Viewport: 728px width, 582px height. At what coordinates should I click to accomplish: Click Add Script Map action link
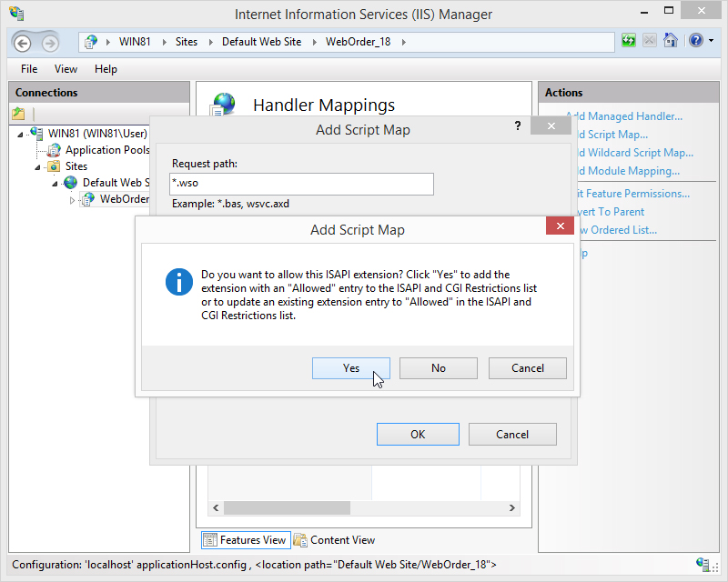tap(612, 135)
